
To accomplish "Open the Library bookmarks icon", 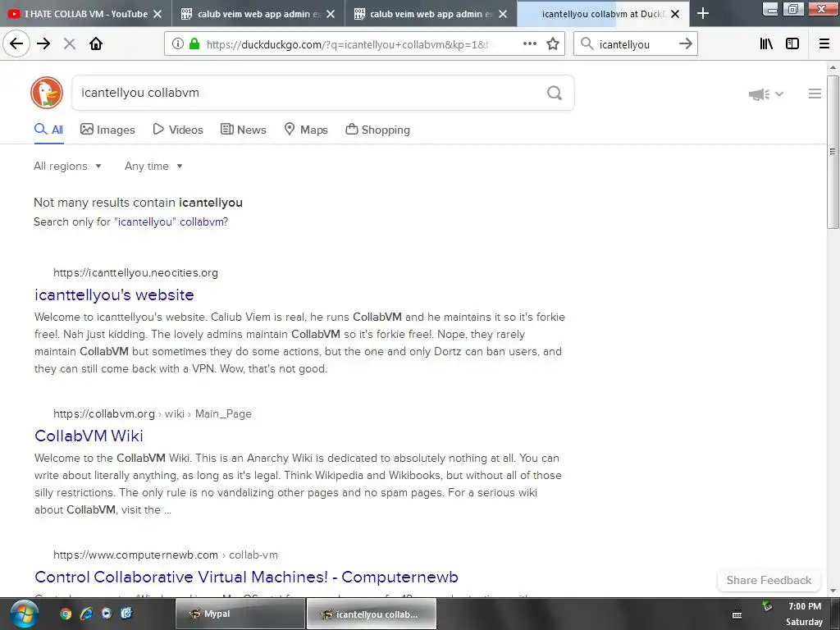I will 767,44.
